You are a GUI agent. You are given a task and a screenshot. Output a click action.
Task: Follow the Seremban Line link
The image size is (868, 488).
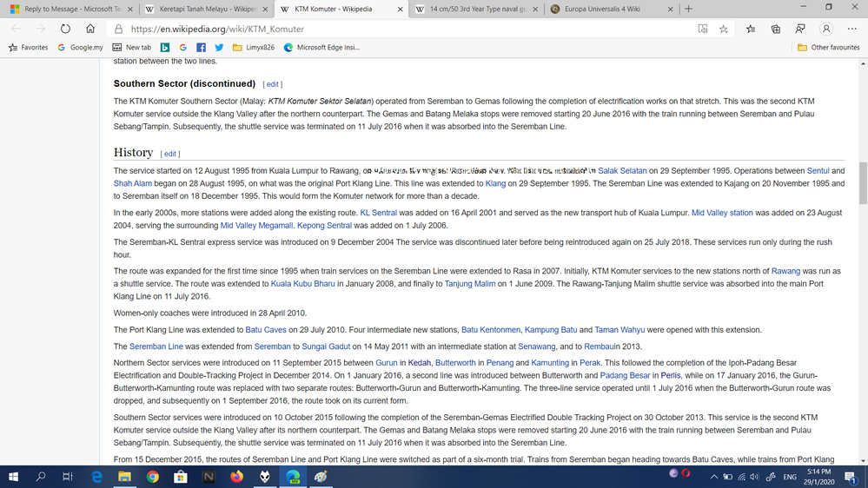click(x=156, y=346)
